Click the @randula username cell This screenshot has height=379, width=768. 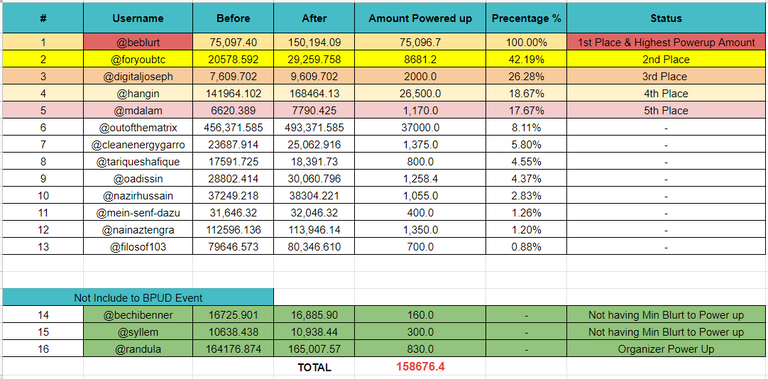(x=138, y=349)
